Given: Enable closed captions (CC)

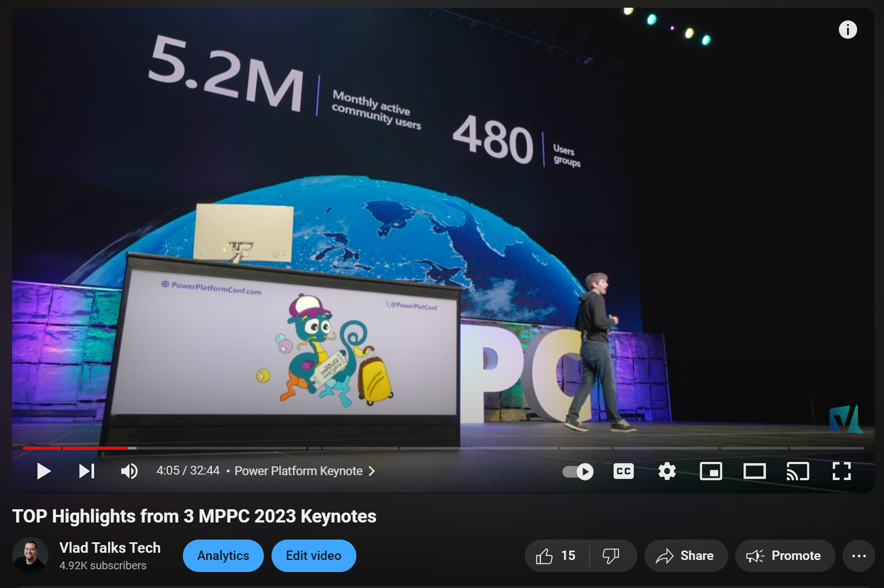Looking at the screenshot, I should coord(623,471).
